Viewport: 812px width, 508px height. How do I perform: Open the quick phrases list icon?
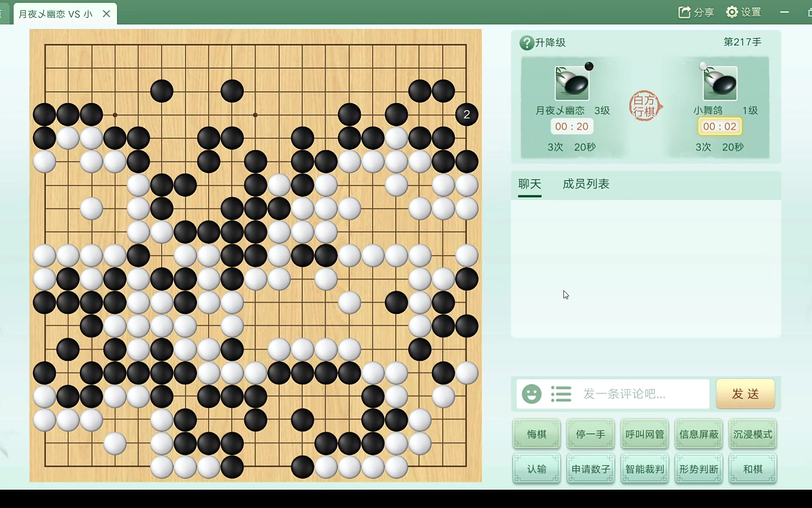coord(561,394)
